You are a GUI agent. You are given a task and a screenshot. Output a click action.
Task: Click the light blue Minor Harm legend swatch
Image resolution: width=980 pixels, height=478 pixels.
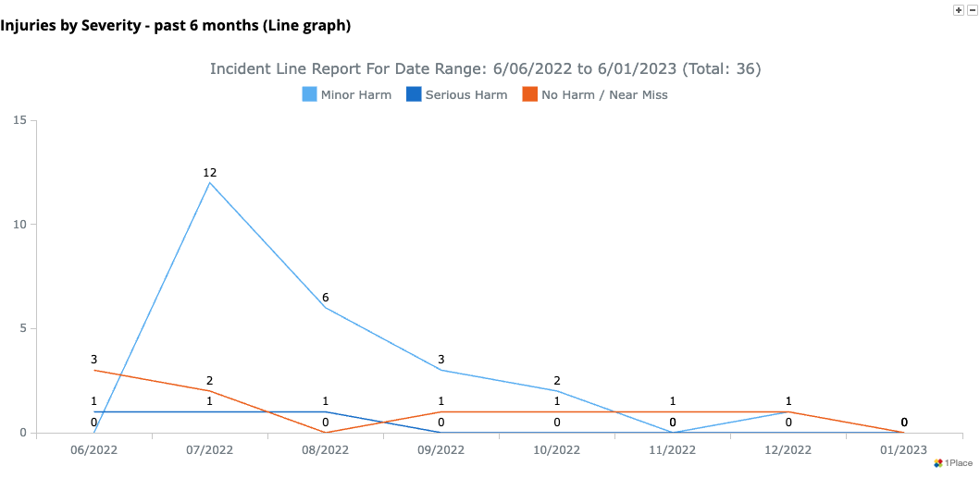tap(310, 94)
